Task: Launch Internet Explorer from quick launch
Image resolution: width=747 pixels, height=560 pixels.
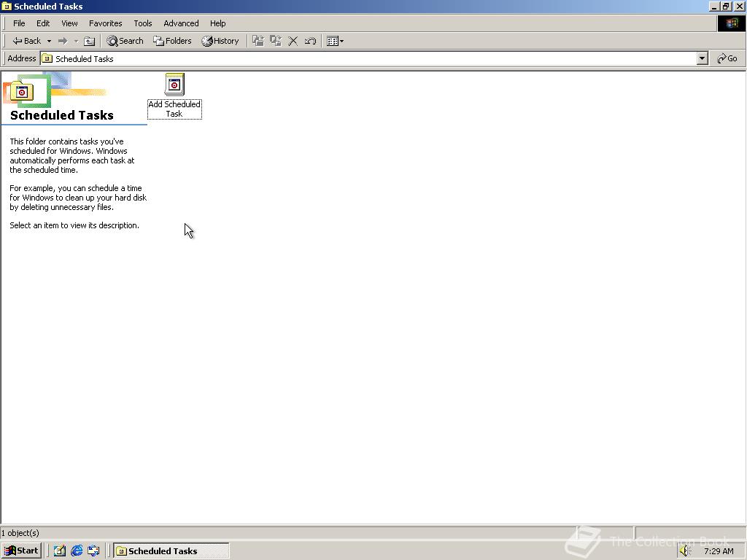Action: (x=77, y=551)
